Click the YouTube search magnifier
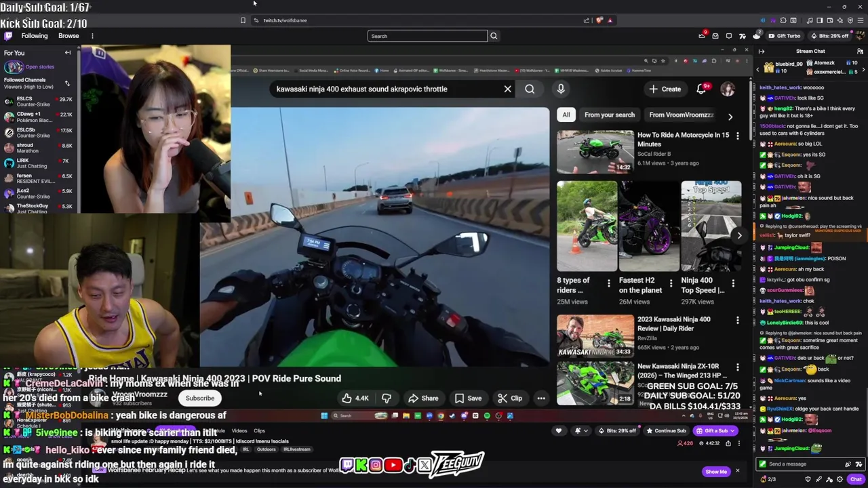Image resolution: width=868 pixels, height=488 pixels. (530, 89)
